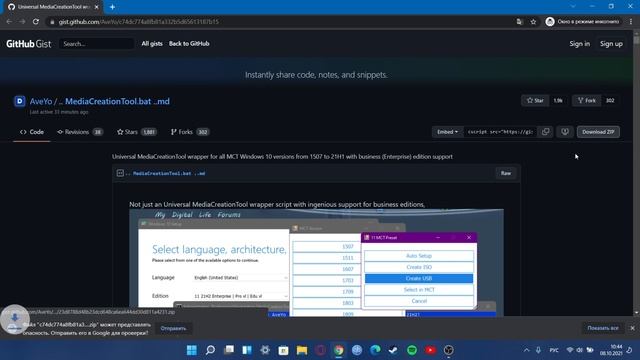Reload the page in Chrome
The image size is (640, 360).
pyautogui.click(x=36, y=22)
